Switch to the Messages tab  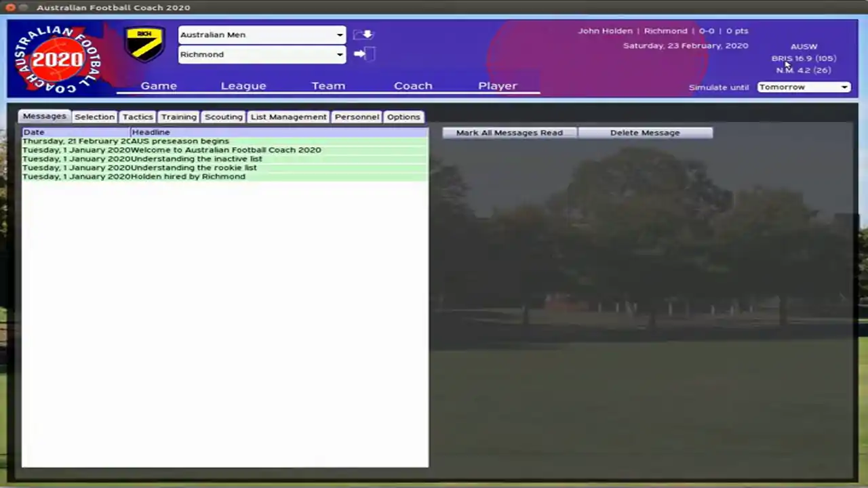tap(45, 117)
